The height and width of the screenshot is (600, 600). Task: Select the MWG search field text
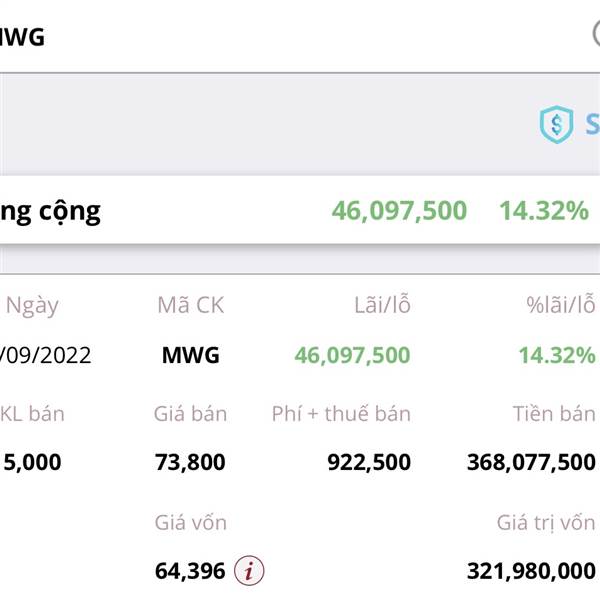(x=22, y=37)
